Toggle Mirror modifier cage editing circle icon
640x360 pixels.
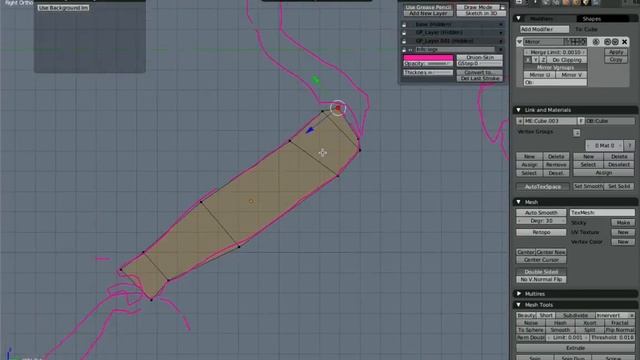click(596, 42)
